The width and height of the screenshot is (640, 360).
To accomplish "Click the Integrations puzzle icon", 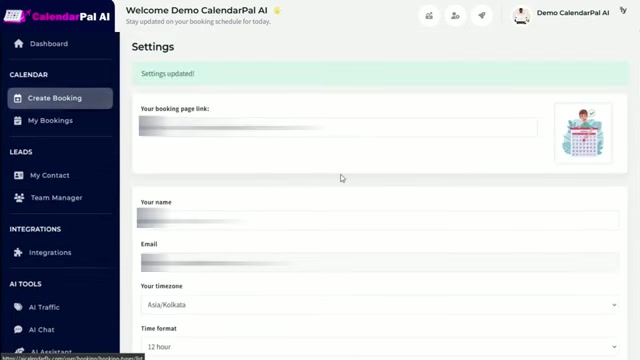I will pyautogui.click(x=18, y=252).
